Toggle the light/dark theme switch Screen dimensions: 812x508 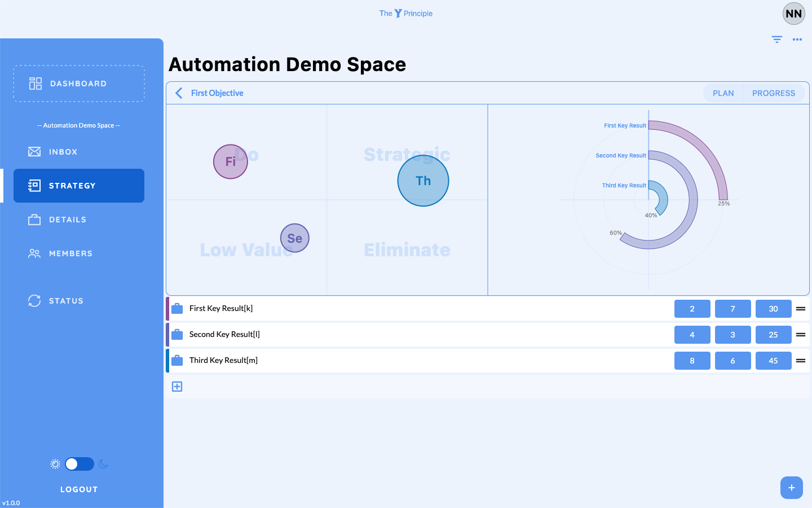80,464
